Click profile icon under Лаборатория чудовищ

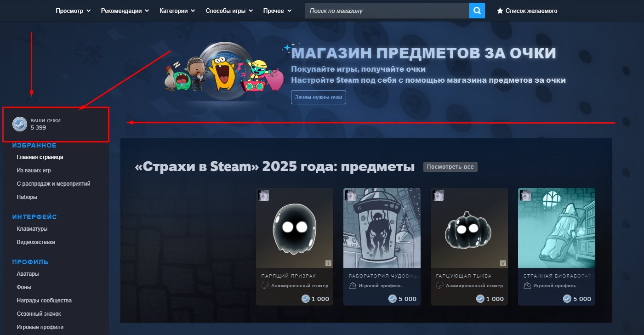pos(352,285)
